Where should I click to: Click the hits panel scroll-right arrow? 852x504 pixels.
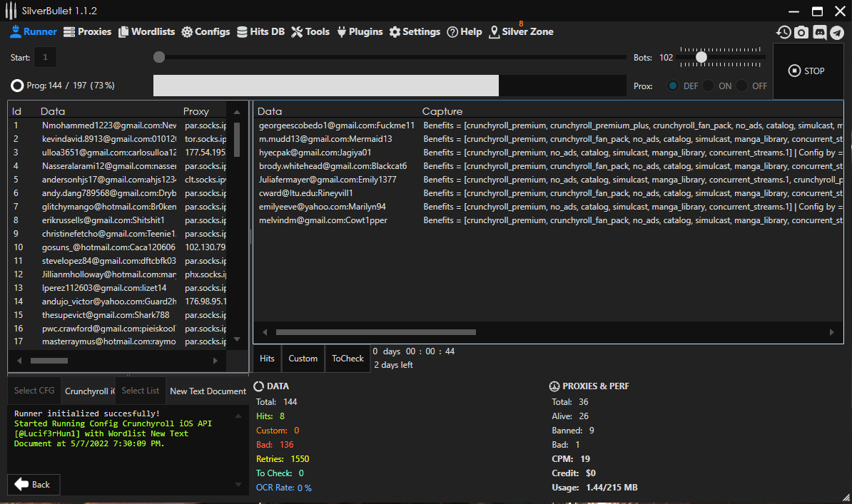pyautogui.click(x=831, y=332)
